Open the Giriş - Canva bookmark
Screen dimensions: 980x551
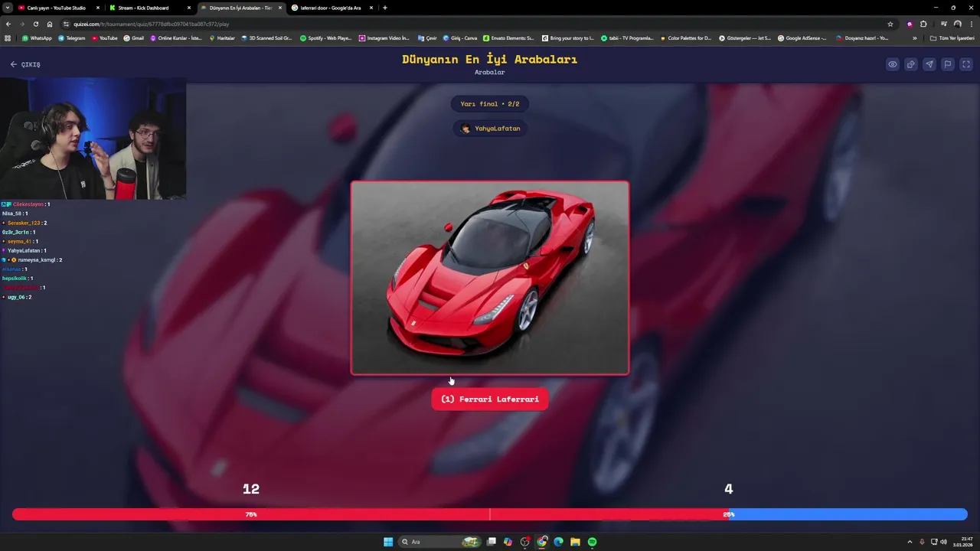point(459,37)
